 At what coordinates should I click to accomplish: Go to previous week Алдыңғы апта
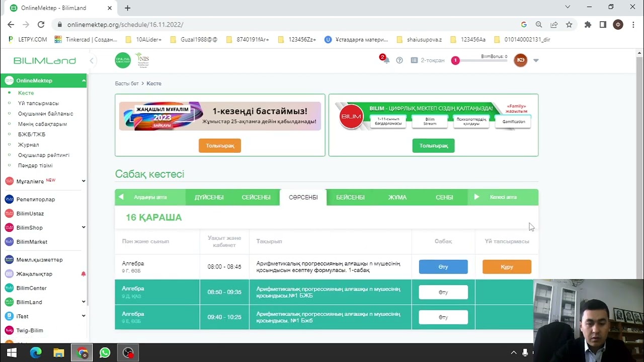tap(150, 197)
